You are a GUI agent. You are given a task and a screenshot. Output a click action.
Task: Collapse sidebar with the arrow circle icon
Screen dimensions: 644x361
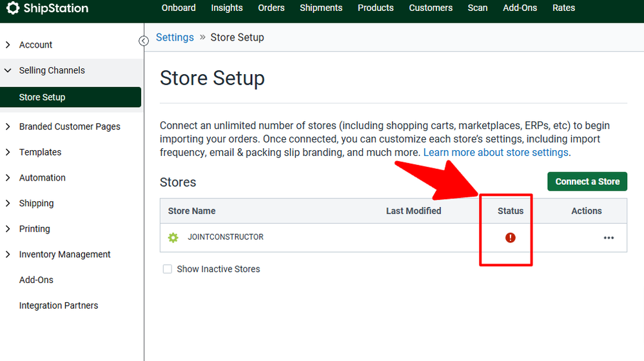(x=144, y=41)
